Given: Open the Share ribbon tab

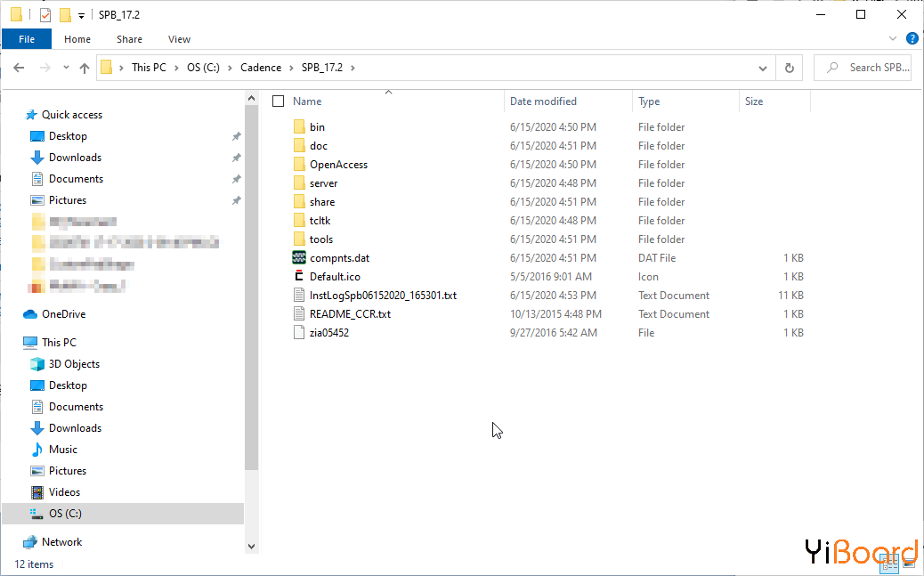Looking at the screenshot, I should tap(129, 39).
